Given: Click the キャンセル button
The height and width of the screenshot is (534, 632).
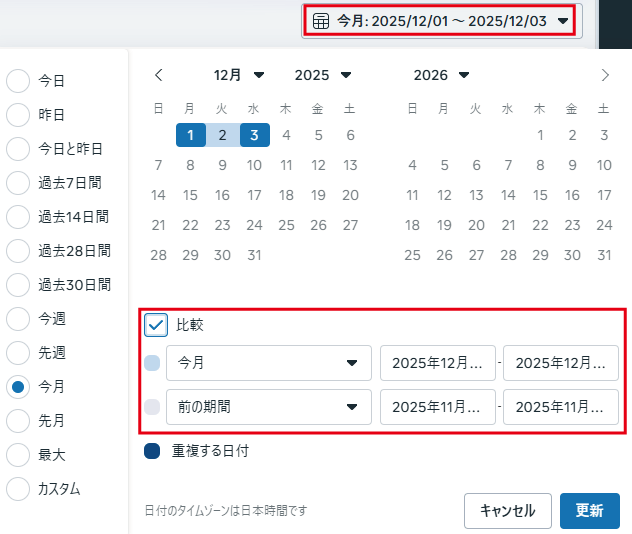Looking at the screenshot, I should [x=508, y=510].
